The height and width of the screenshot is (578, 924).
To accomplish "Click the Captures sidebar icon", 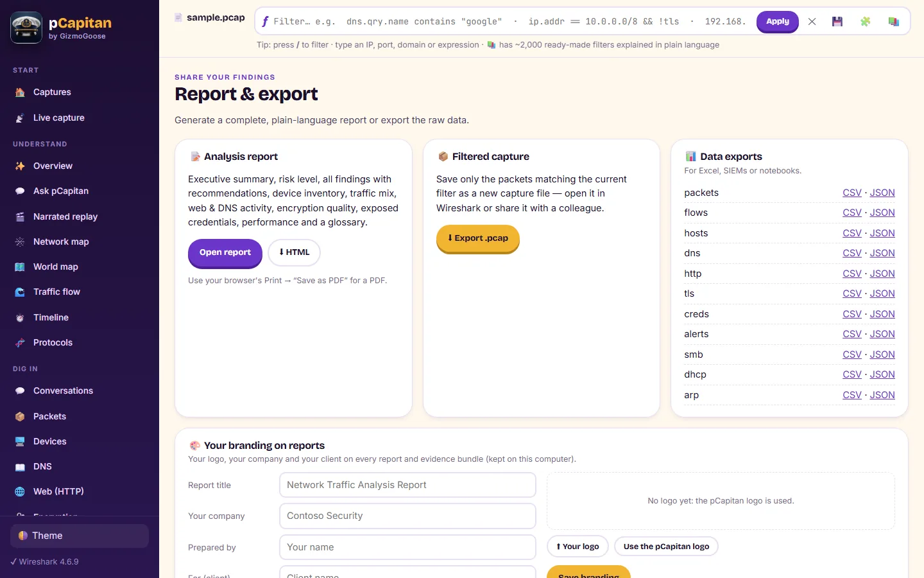I will tap(20, 92).
